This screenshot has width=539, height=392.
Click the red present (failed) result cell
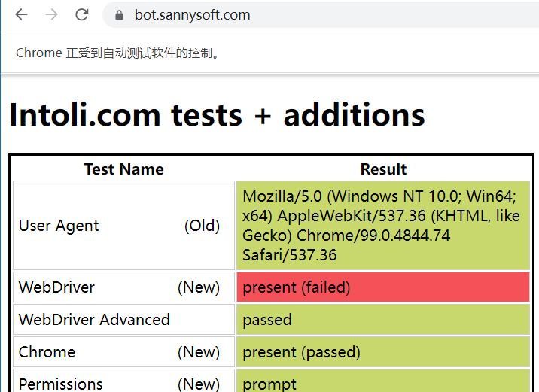click(x=383, y=287)
